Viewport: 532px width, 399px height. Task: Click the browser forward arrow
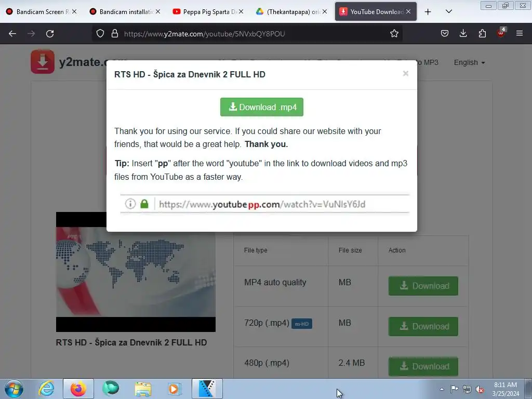[x=31, y=34]
